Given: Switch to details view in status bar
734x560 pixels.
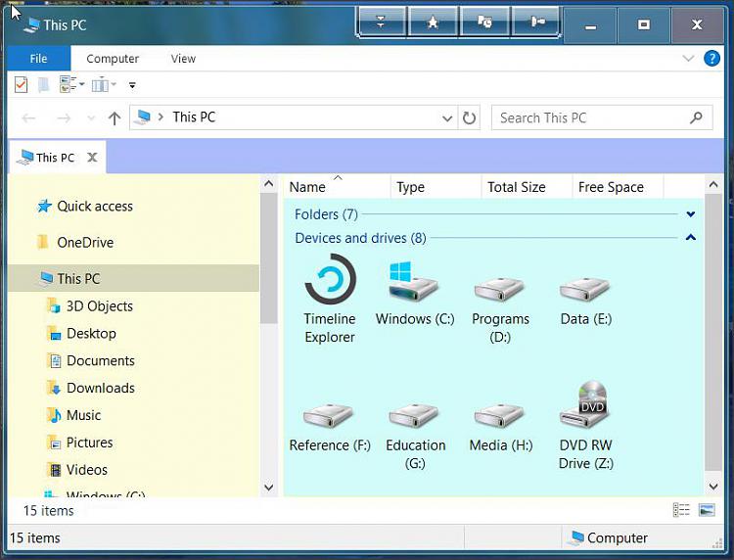Looking at the screenshot, I should click(x=681, y=510).
